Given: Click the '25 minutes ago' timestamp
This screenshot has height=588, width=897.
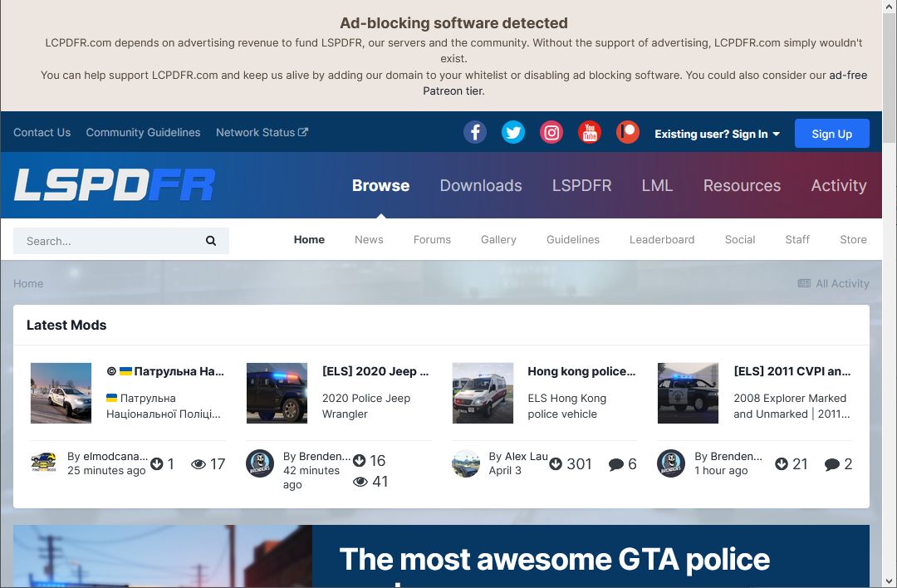Looking at the screenshot, I should click(x=106, y=470).
